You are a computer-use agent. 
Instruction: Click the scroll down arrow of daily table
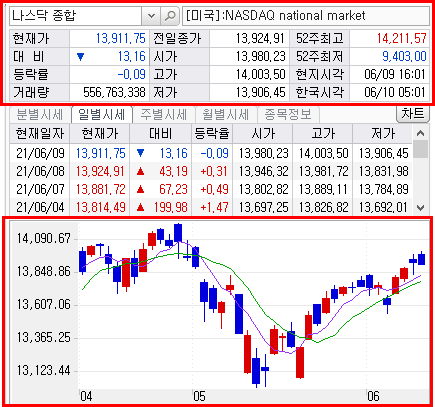click(421, 208)
